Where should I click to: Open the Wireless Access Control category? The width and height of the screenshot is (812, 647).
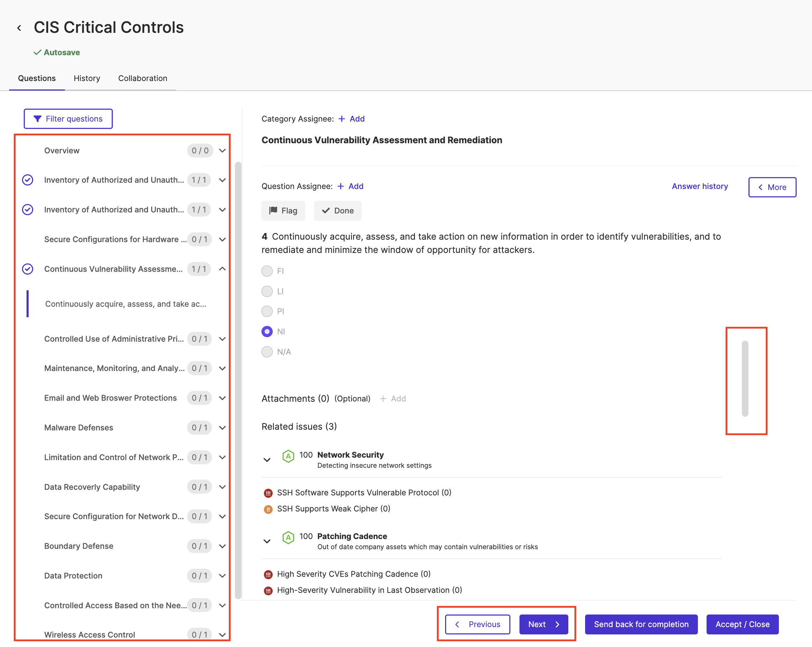point(89,634)
